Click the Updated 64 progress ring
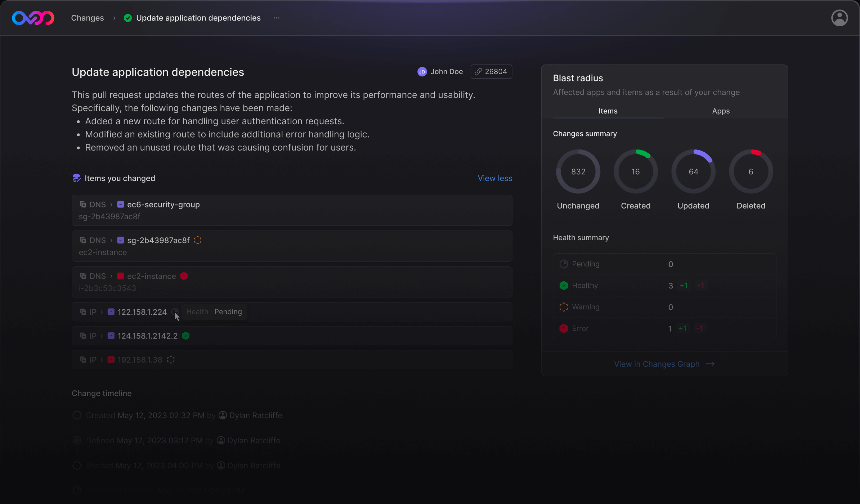 693,172
